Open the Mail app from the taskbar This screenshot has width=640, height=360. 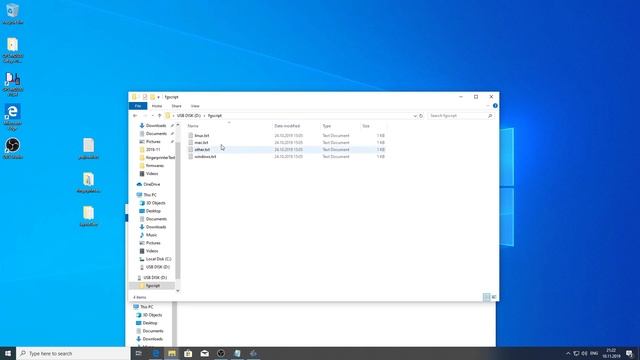click(204, 353)
